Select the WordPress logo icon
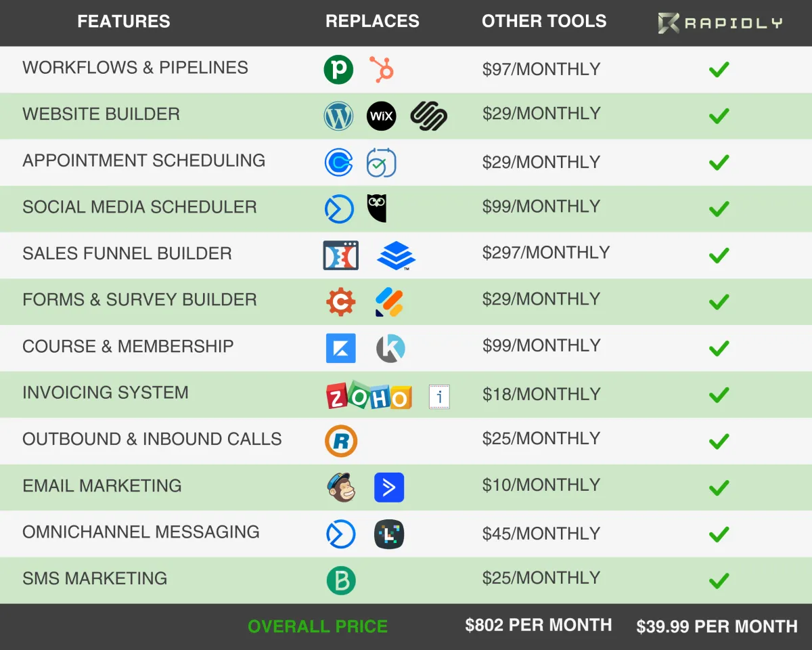The image size is (812, 650). pos(338,116)
